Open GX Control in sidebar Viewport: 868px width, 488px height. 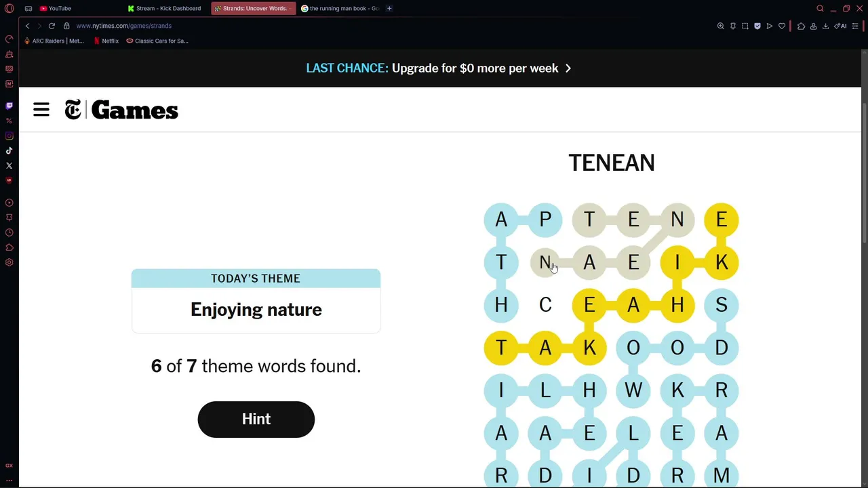tap(9, 39)
